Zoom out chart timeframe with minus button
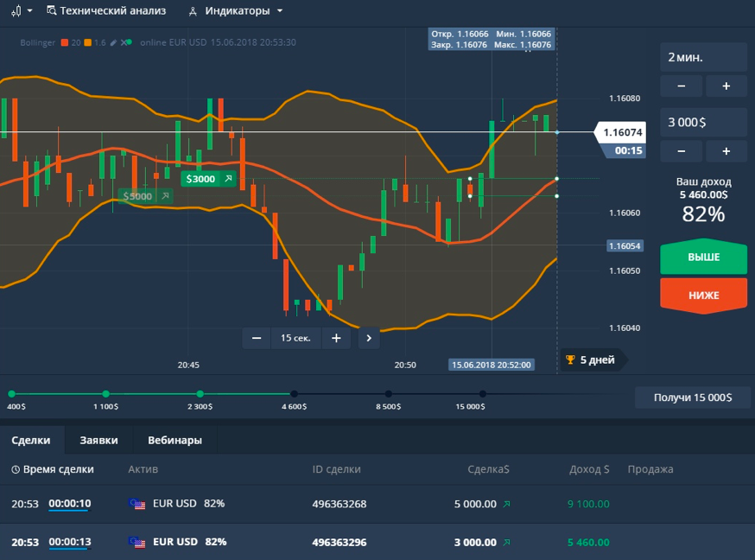The width and height of the screenshot is (755, 560). tap(257, 338)
